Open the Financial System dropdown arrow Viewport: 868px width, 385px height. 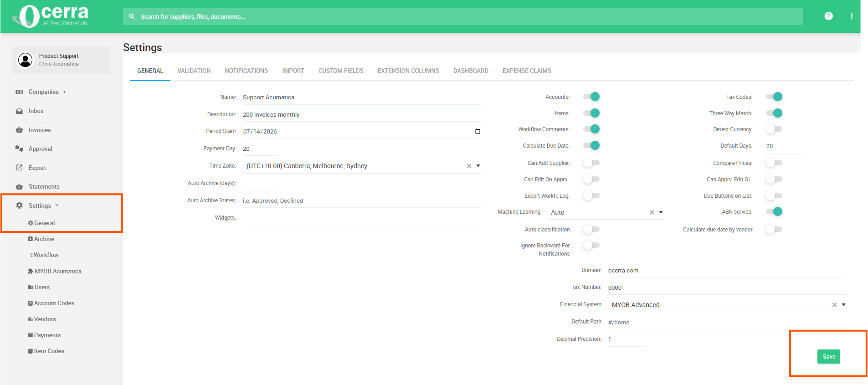click(x=843, y=305)
